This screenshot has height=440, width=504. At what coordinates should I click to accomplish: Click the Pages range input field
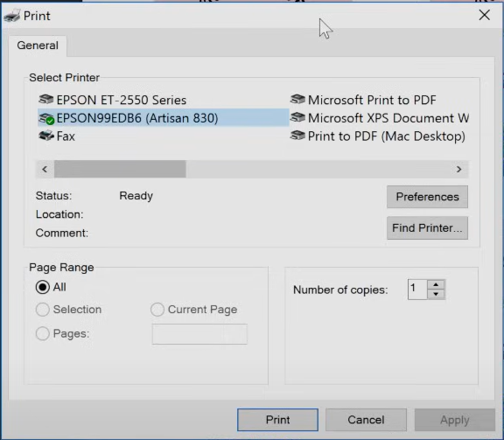[x=199, y=334]
